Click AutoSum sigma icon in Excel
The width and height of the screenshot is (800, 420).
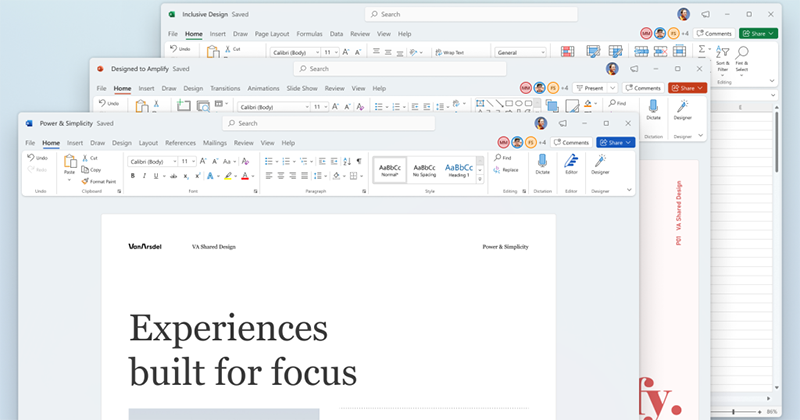pyautogui.click(x=702, y=49)
